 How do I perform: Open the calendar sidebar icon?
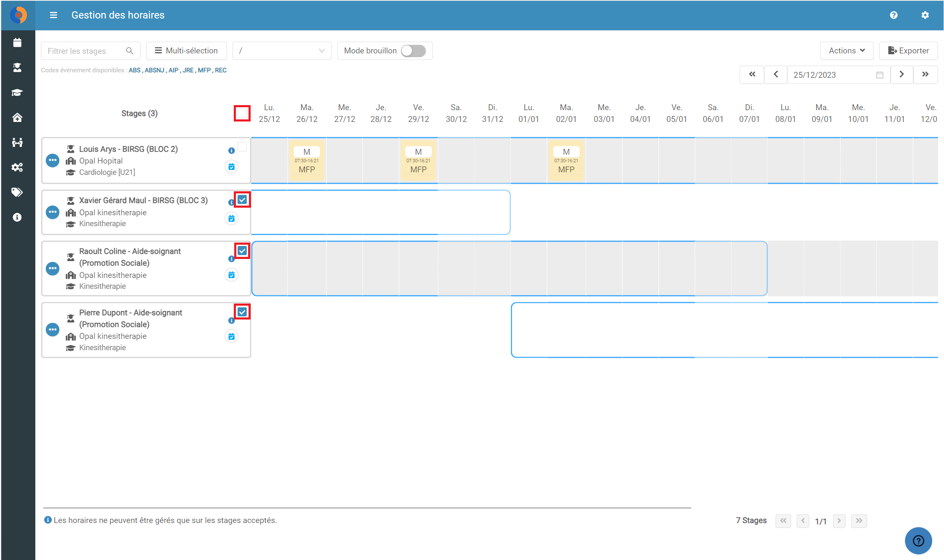click(17, 42)
